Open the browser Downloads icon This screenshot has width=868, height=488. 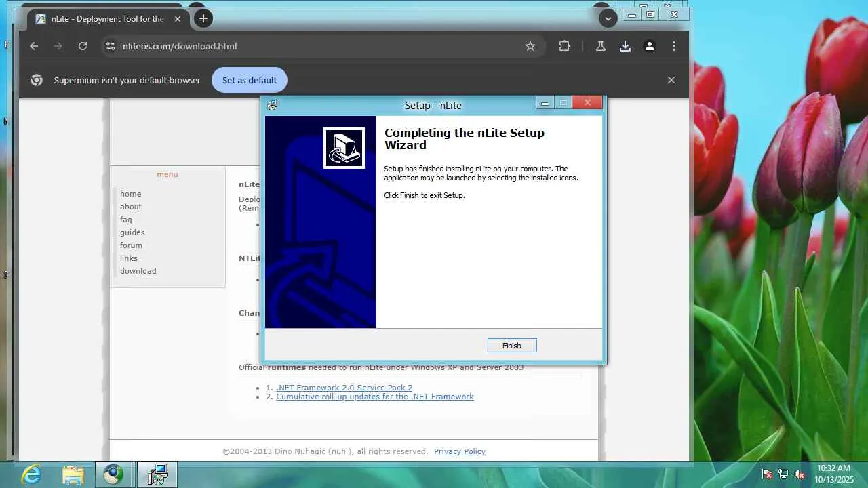(x=625, y=46)
